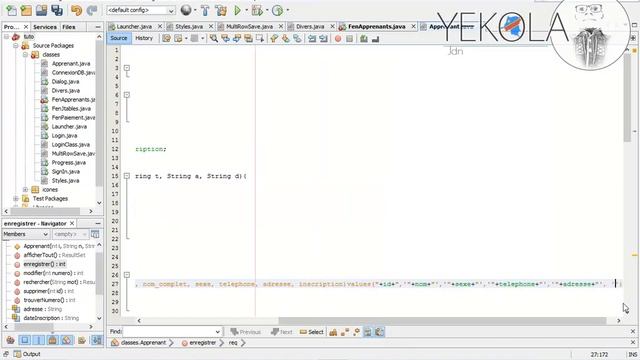Toggle Show Non-Public Members in Navigator

coord(53,340)
